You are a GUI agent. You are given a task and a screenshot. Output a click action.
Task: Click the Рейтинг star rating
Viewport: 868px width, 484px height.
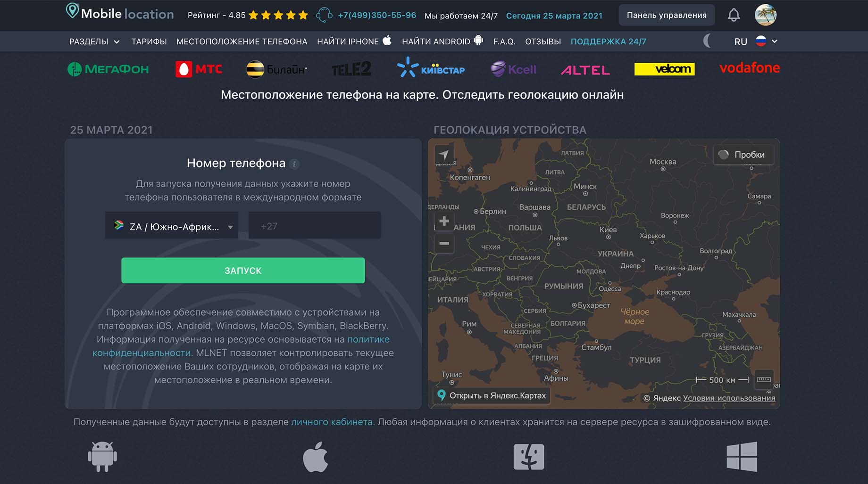pyautogui.click(x=248, y=15)
